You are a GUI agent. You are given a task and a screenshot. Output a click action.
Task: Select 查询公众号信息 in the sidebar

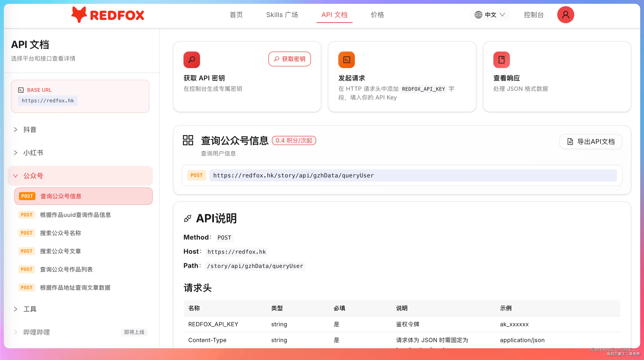(x=84, y=196)
